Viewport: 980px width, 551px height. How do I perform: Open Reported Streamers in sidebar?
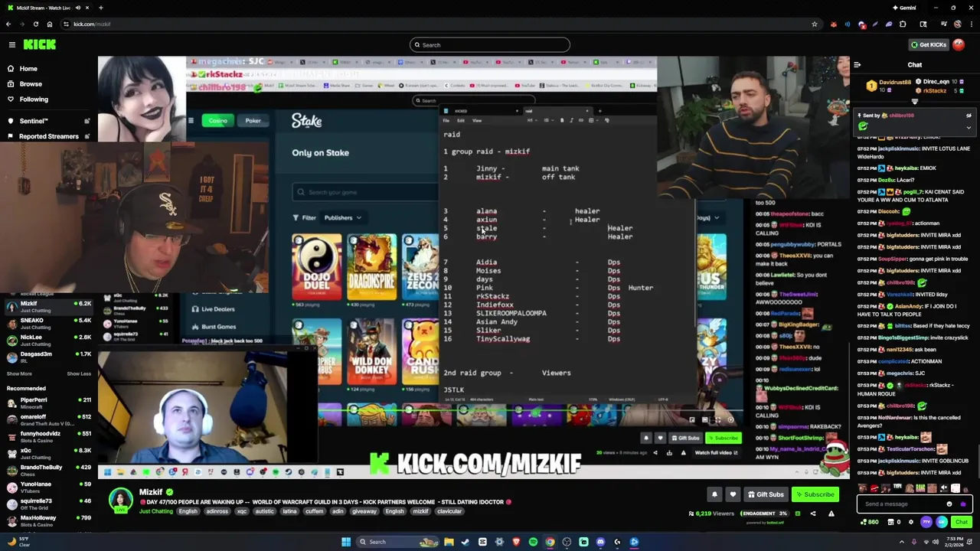pos(48,136)
